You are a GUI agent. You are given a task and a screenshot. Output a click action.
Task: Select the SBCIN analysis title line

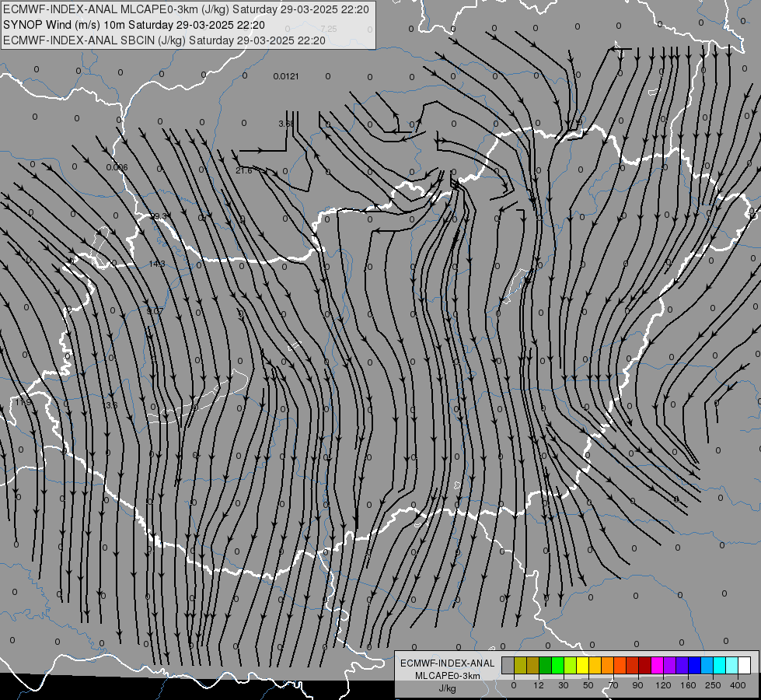click(164, 40)
